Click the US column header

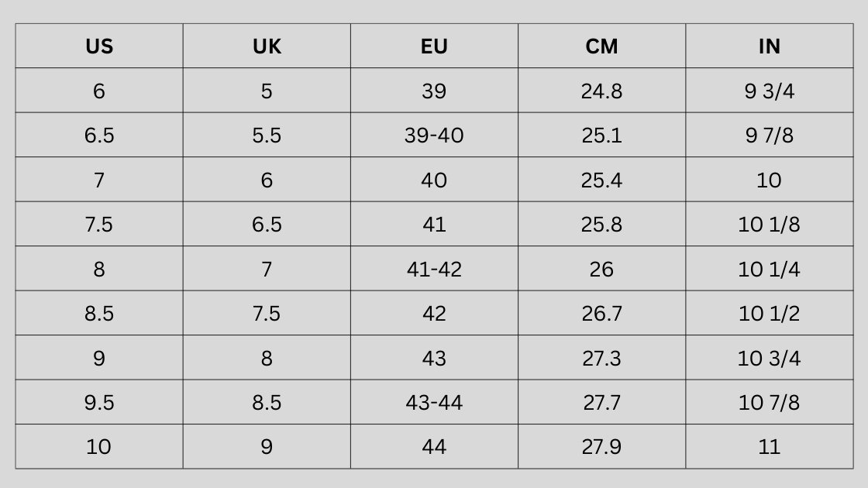(99, 46)
